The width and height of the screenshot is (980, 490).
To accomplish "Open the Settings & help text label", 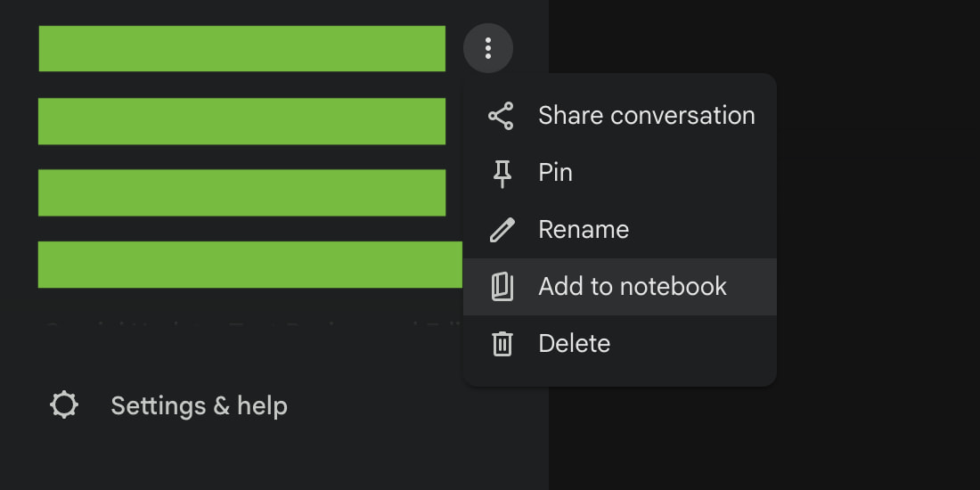I will pyautogui.click(x=199, y=406).
